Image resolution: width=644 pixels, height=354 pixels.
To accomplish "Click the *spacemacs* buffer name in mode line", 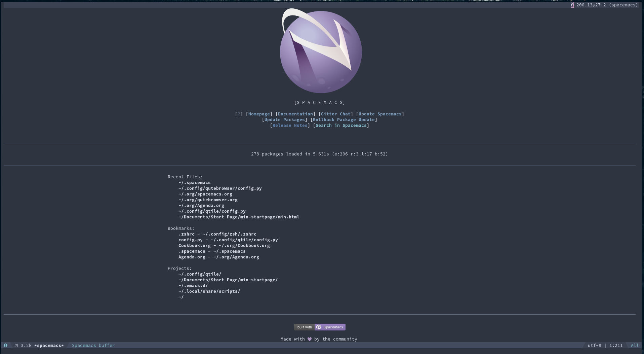I will click(x=49, y=346).
